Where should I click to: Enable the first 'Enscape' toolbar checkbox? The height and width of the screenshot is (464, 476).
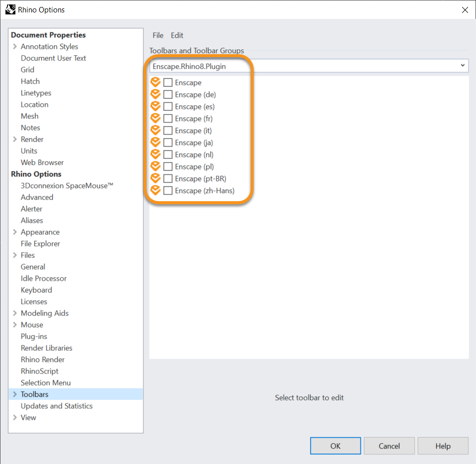pyautogui.click(x=168, y=82)
